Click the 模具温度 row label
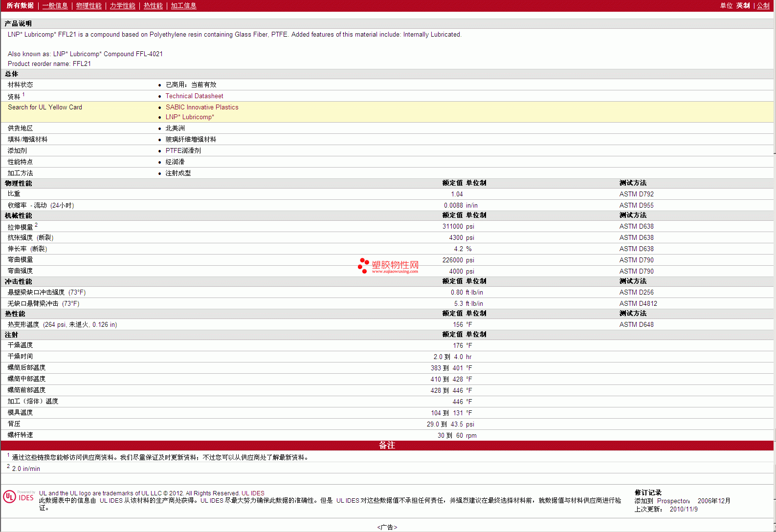This screenshot has width=776, height=532. click(20, 413)
